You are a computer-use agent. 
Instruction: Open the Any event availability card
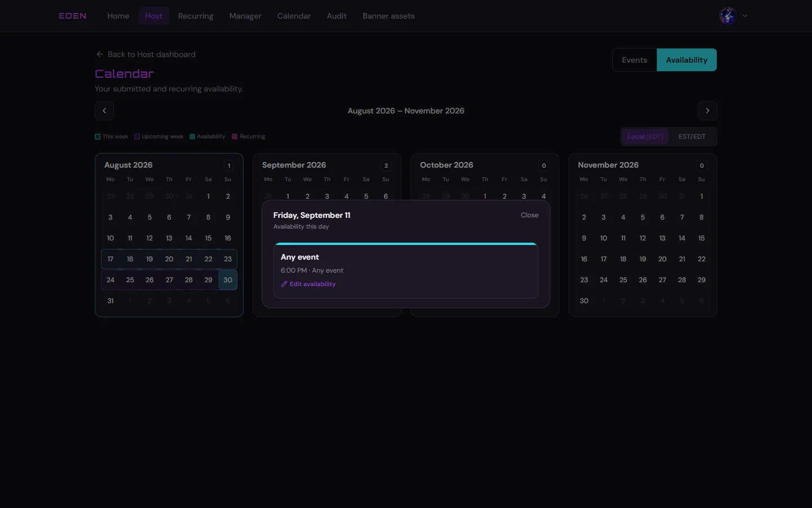click(x=406, y=270)
